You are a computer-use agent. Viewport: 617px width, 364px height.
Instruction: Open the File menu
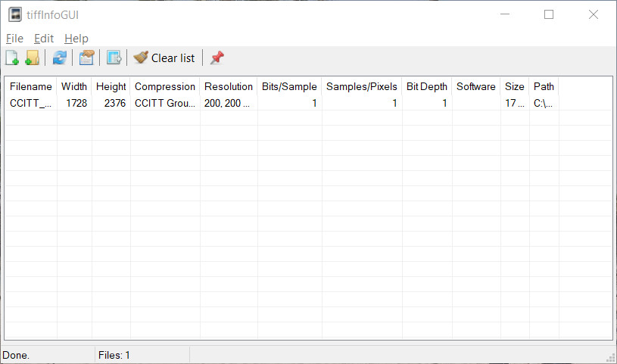[14, 39]
